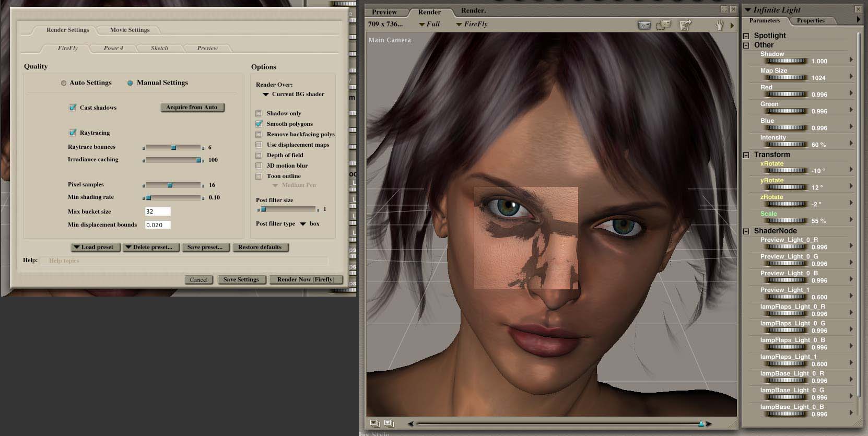
Task: Click the first render compare icon at bottom left
Action: coord(374,423)
